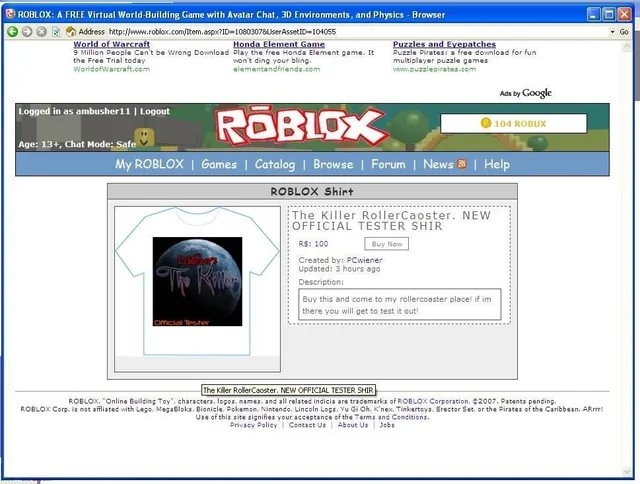640x484 pixels.
Task: Click the browser title bar Roblox icon
Action: pos(11,14)
